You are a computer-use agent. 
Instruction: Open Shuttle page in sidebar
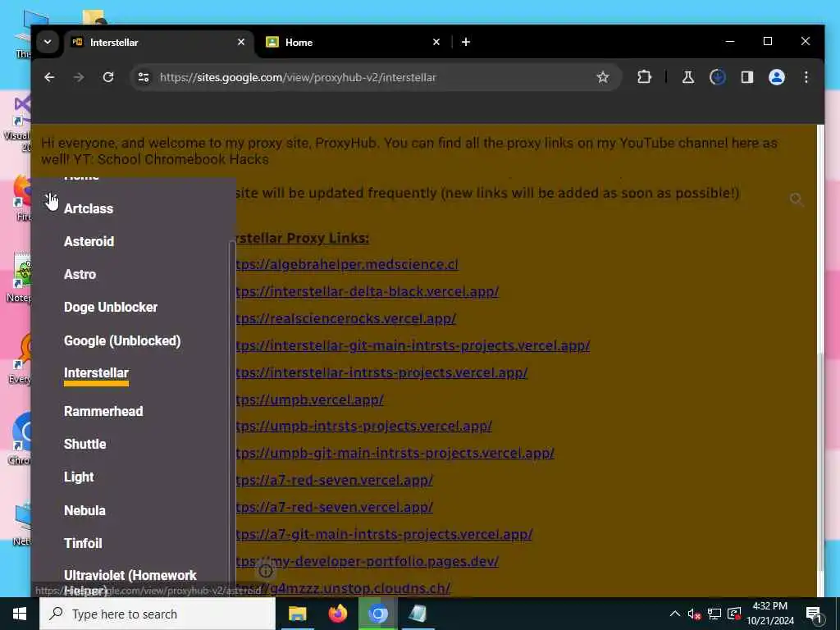84,444
